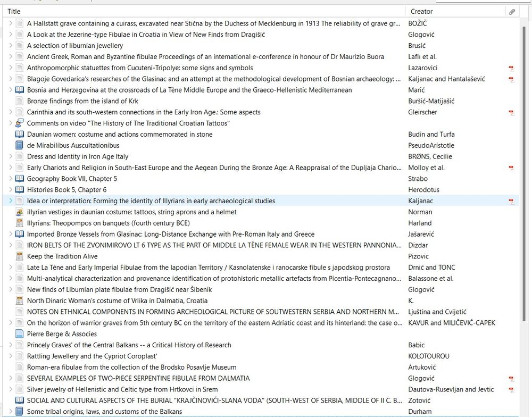This screenshot has width=532, height=417.
Task: Click the blog post icon beside 'Keep the Tradition Alive'
Action: pos(20,256)
